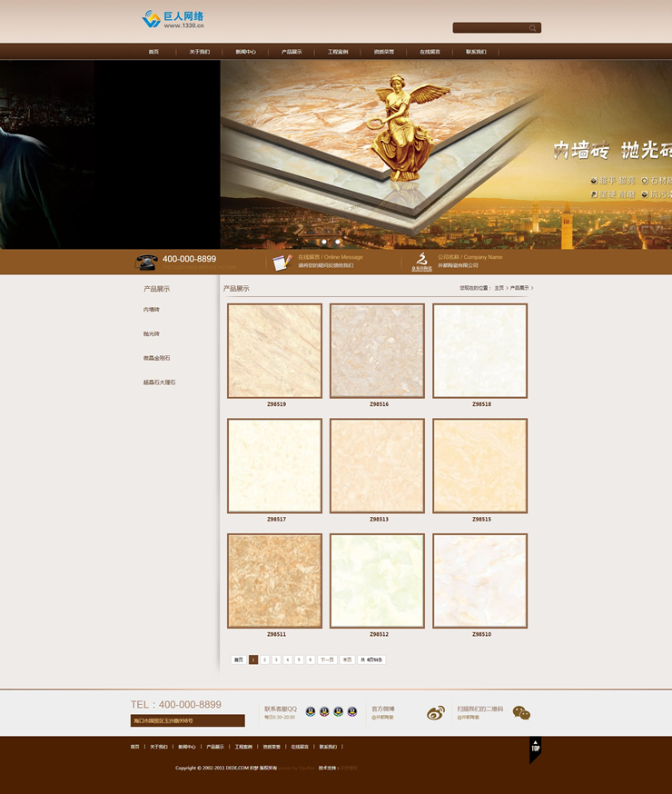Open the Z98518 tile thumbnail
The image size is (672, 794).
(x=480, y=351)
